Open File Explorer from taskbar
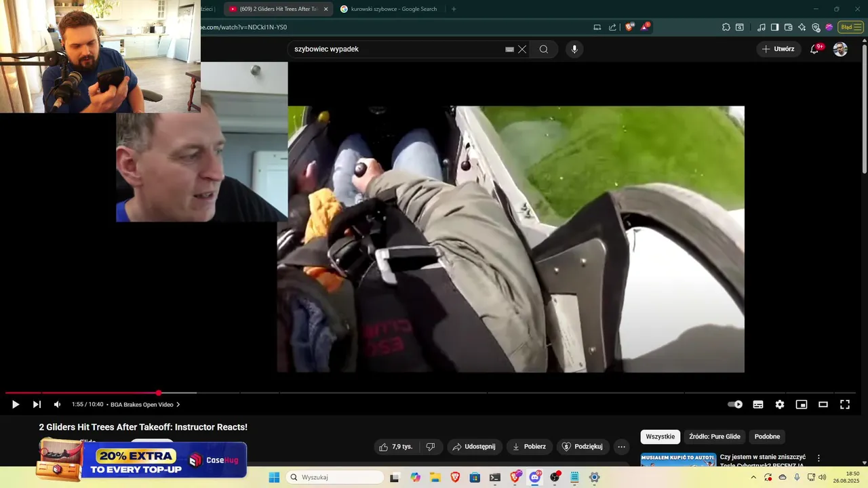 click(435, 477)
